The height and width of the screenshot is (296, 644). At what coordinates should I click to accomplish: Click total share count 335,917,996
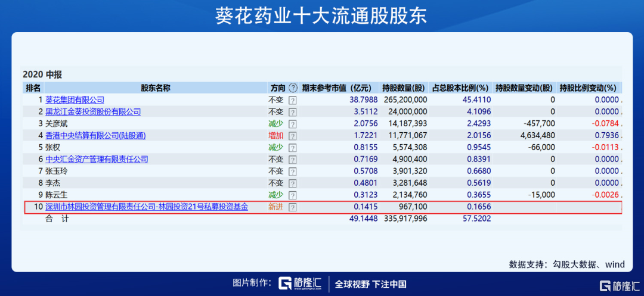click(405, 219)
